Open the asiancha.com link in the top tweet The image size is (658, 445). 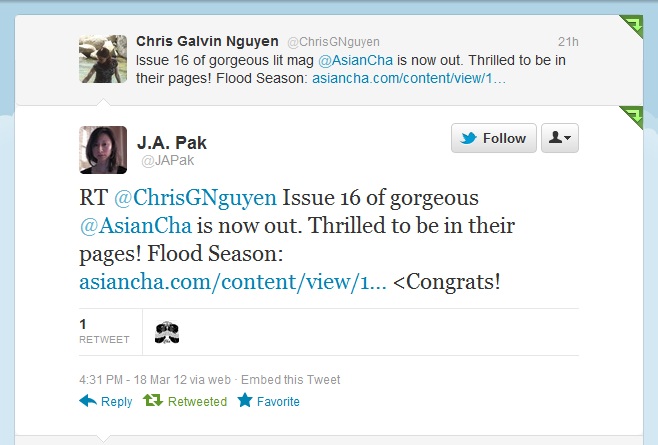click(409, 79)
